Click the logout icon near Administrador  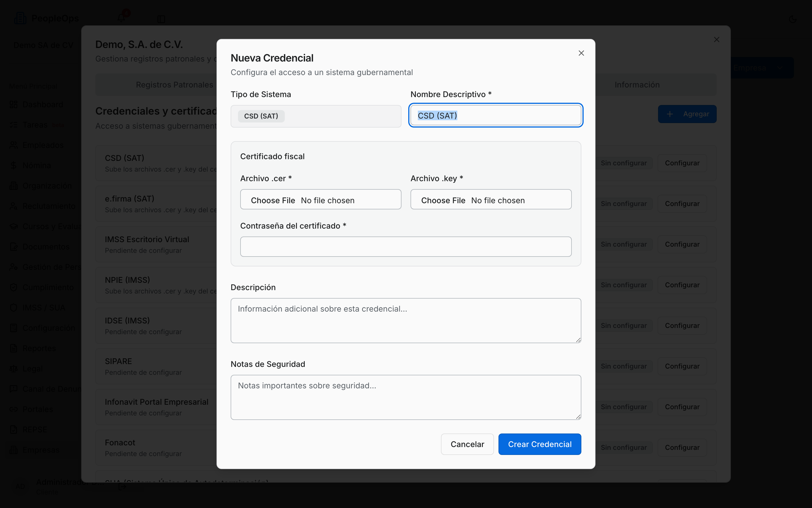[122, 487]
